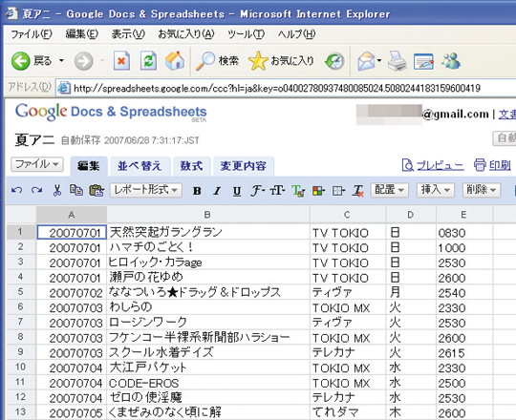
Task: Open the Cell background color picker
Action: click(x=318, y=191)
